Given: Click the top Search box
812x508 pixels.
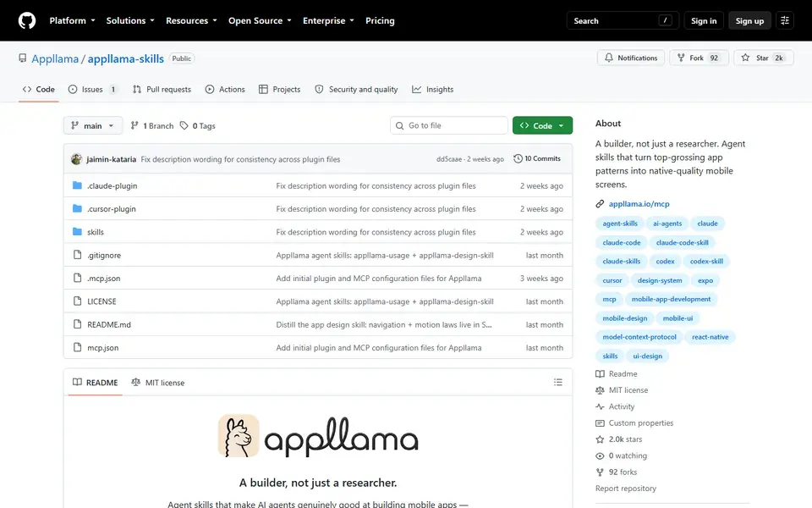Looking at the screenshot, I should [623, 20].
